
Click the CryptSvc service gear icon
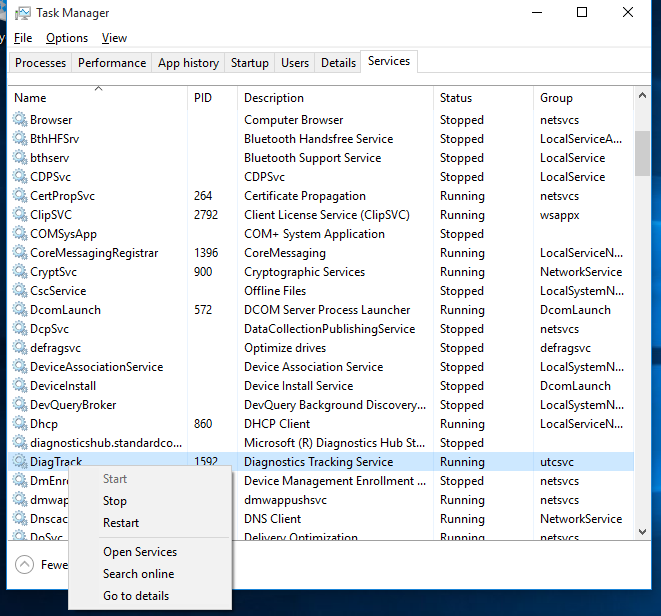point(20,271)
